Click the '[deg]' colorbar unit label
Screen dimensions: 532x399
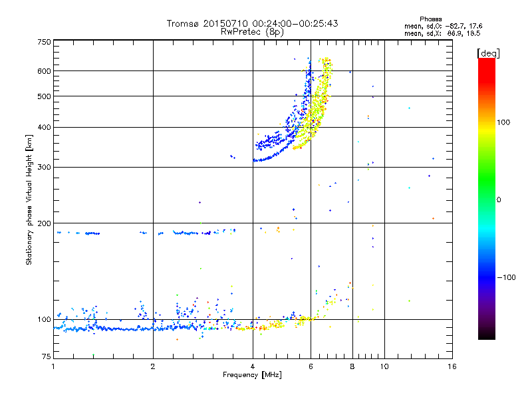488,53
